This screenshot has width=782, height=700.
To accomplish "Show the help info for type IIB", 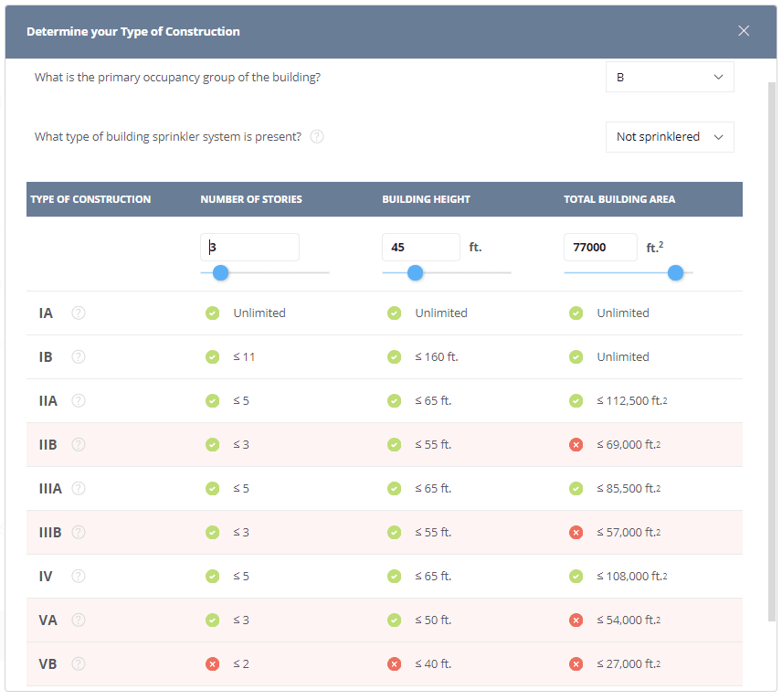I will (79, 444).
